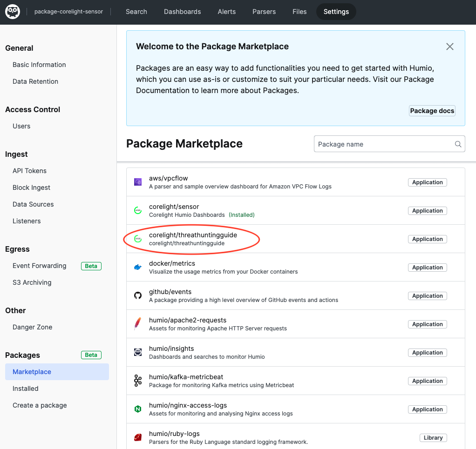Click "Dashboards and searches to monitor Humio"
Image resolution: width=476 pixels, height=449 pixels.
point(207,357)
